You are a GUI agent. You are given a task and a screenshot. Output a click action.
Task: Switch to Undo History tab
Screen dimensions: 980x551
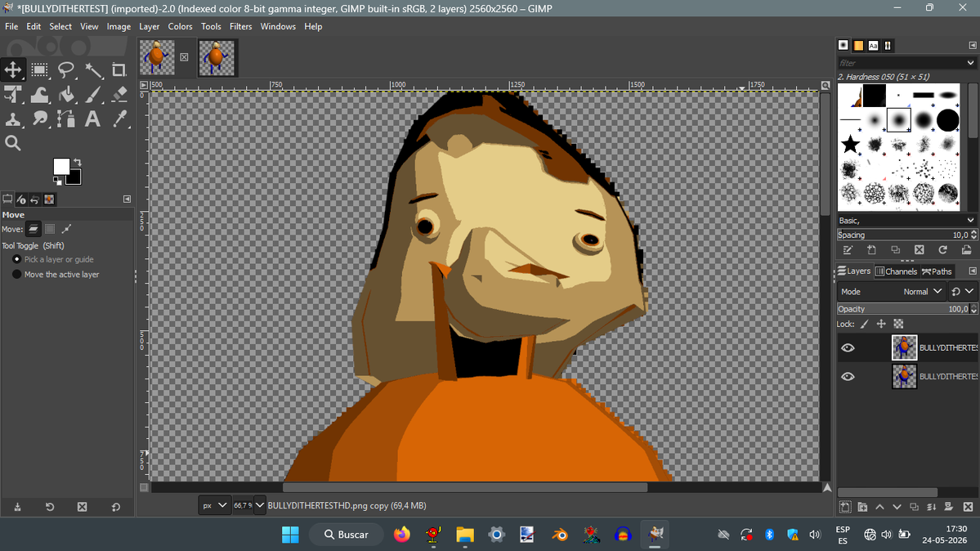(35, 199)
